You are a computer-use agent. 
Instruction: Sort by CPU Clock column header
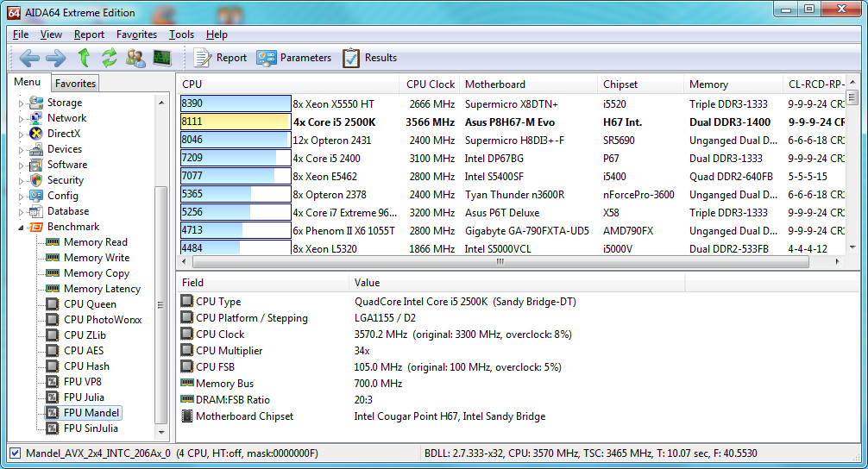[429, 84]
